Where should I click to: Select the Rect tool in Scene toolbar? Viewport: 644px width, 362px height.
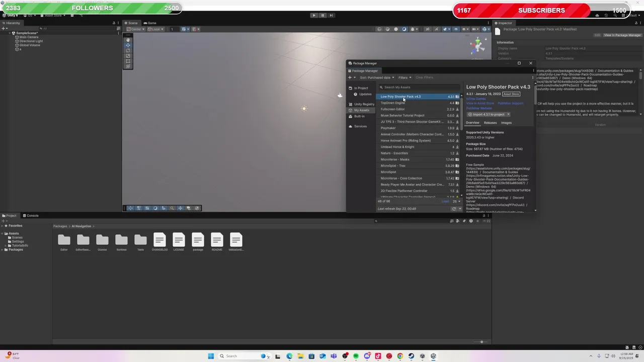point(128,61)
